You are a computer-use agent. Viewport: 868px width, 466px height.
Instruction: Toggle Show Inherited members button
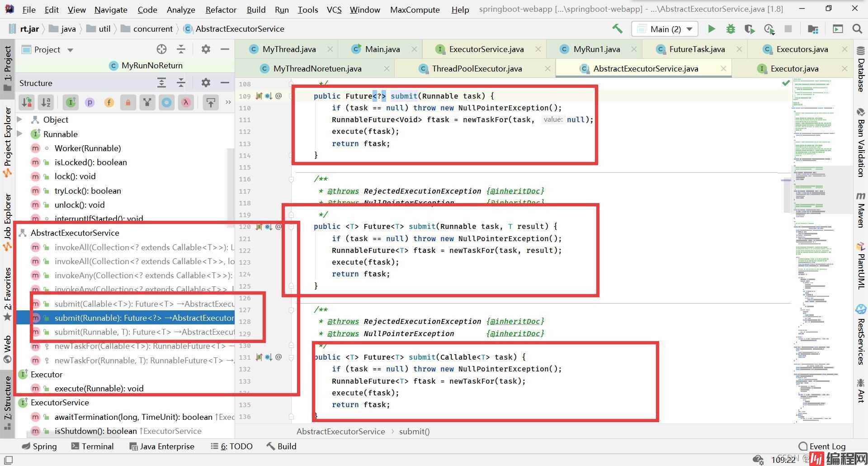[147, 102]
